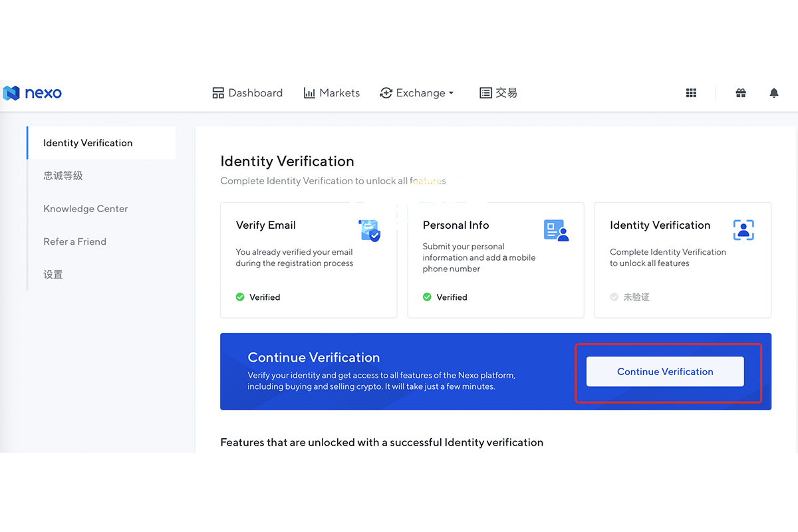Viewport: 798px width, 532px height.
Task: Click the green check beside Verify Email's Verified
Action: [240, 297]
